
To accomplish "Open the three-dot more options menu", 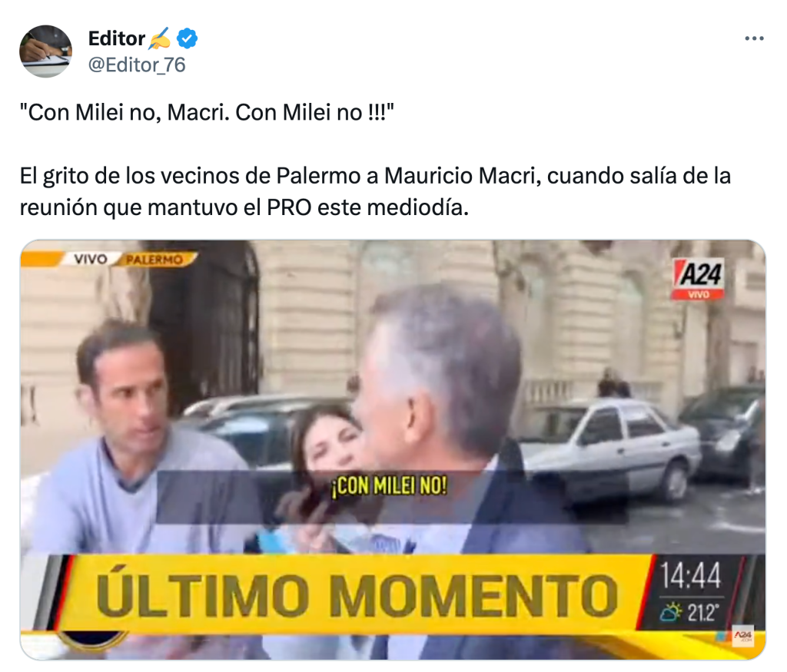I will (x=754, y=38).
